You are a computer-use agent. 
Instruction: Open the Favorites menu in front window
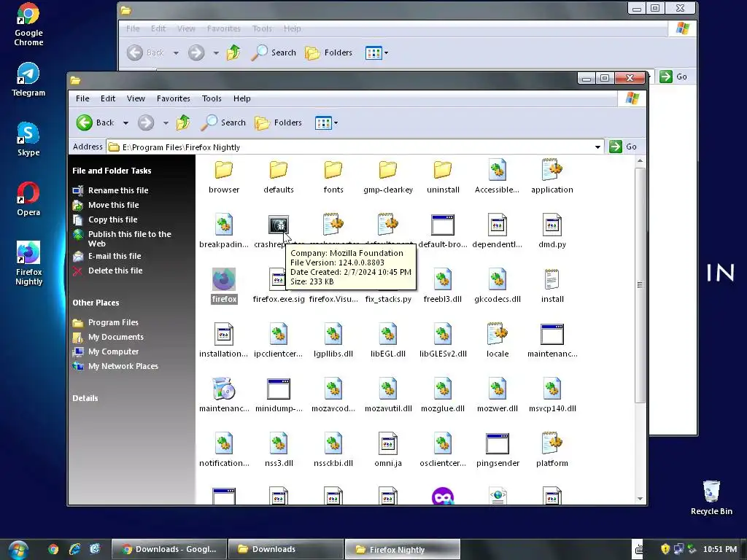(174, 98)
